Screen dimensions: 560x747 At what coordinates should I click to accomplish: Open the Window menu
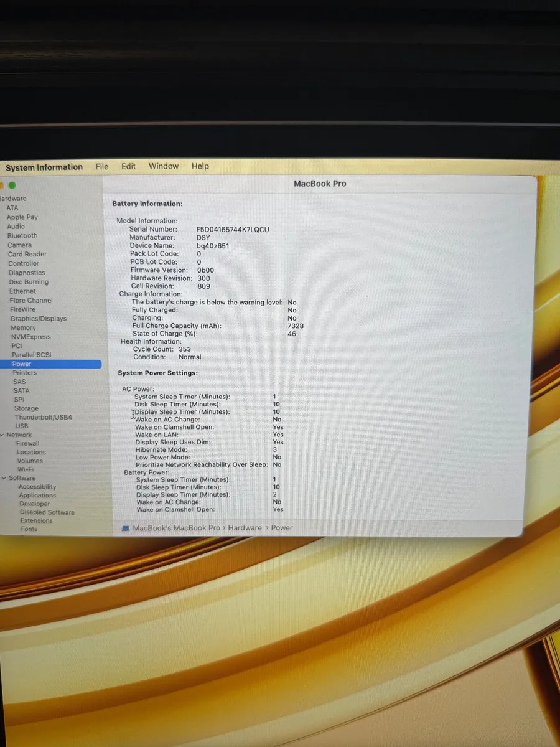tap(164, 166)
